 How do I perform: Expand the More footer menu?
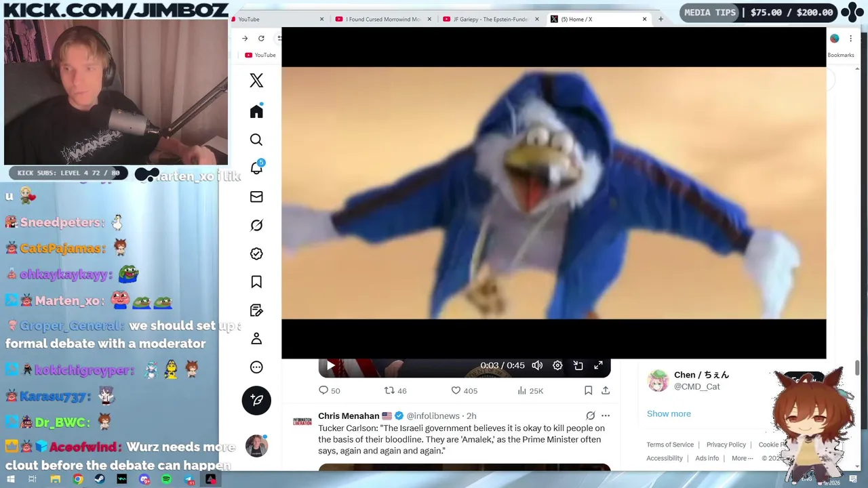point(743,458)
